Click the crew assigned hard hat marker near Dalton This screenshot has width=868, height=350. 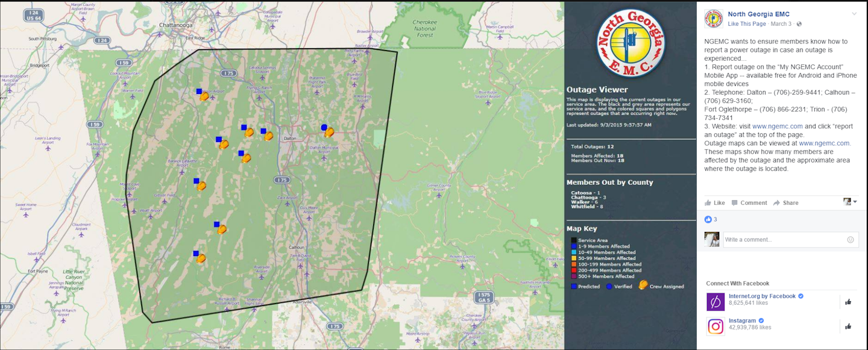[x=269, y=137]
